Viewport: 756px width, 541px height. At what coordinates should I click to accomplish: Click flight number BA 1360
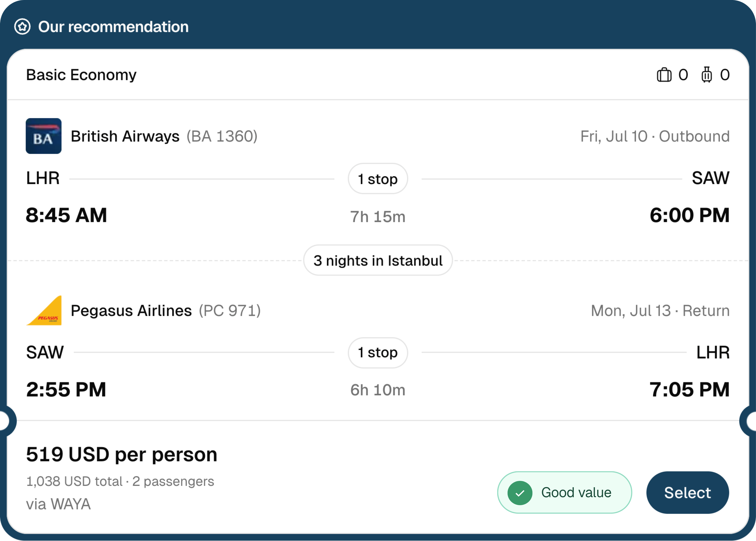point(222,136)
